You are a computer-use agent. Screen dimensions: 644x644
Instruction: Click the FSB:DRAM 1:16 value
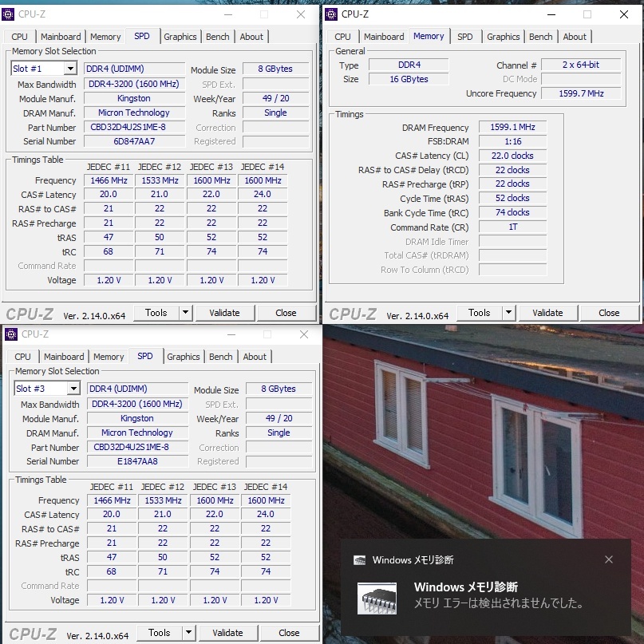pos(512,141)
